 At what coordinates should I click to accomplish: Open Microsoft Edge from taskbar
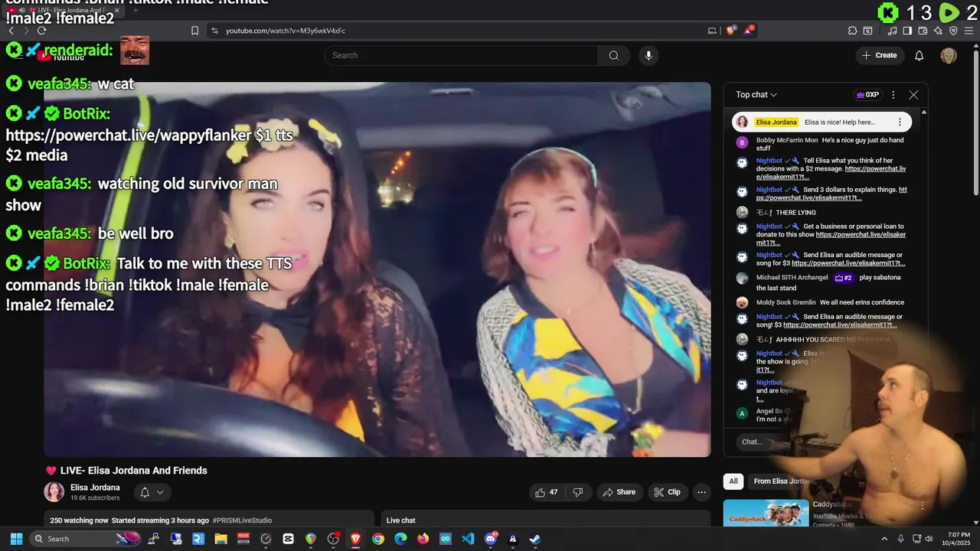400,539
